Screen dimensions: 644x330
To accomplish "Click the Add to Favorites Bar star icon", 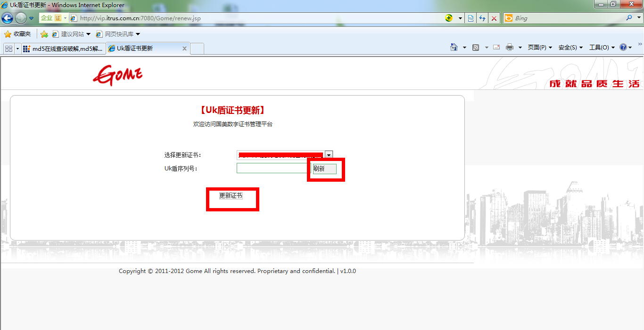I will pyautogui.click(x=44, y=34).
